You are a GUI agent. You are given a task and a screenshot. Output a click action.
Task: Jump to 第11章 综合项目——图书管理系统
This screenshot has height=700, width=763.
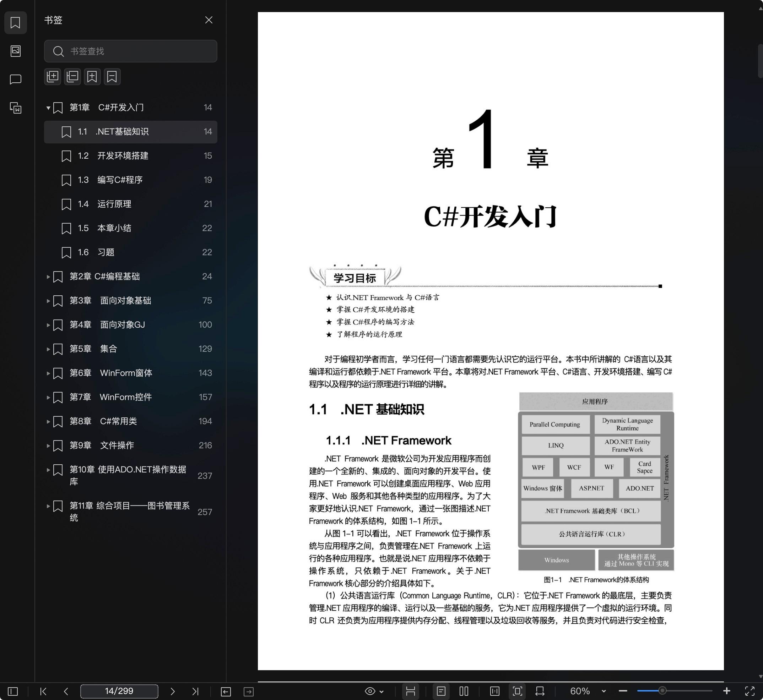(x=130, y=512)
